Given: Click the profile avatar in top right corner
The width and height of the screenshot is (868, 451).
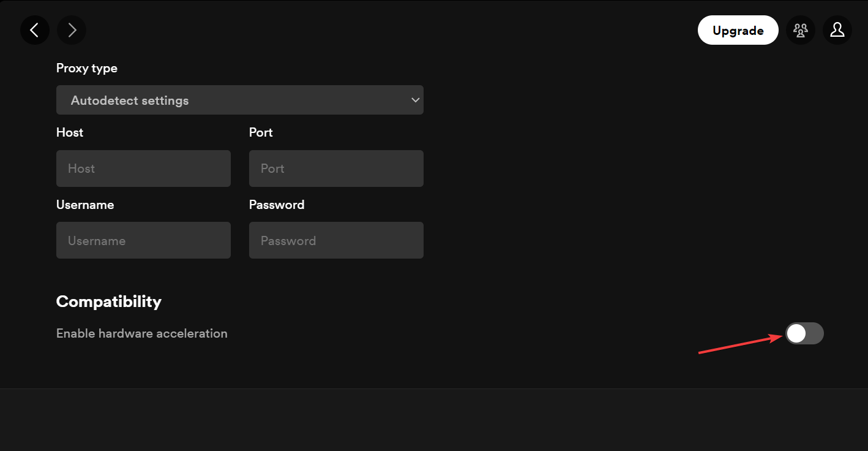Looking at the screenshot, I should 837,30.
